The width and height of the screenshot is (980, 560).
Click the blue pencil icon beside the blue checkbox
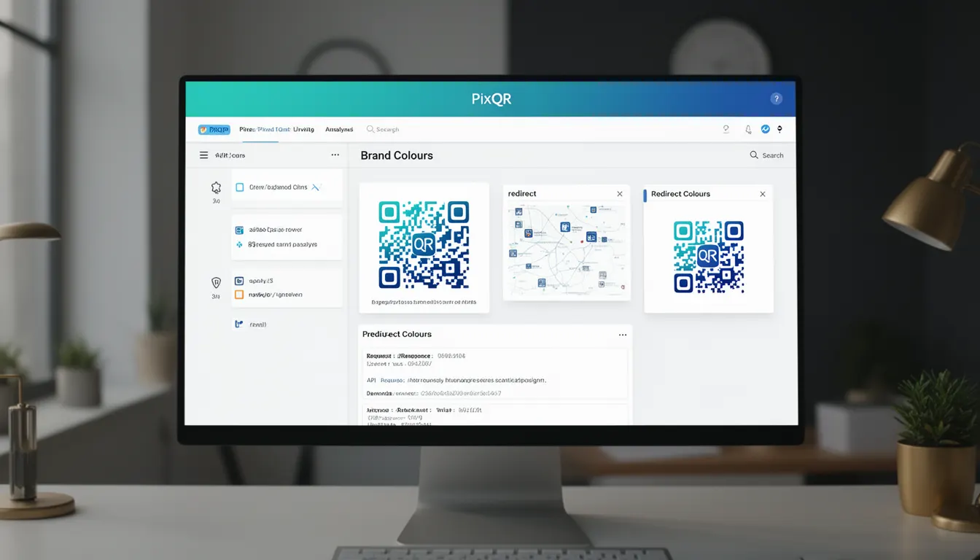pyautogui.click(x=316, y=187)
